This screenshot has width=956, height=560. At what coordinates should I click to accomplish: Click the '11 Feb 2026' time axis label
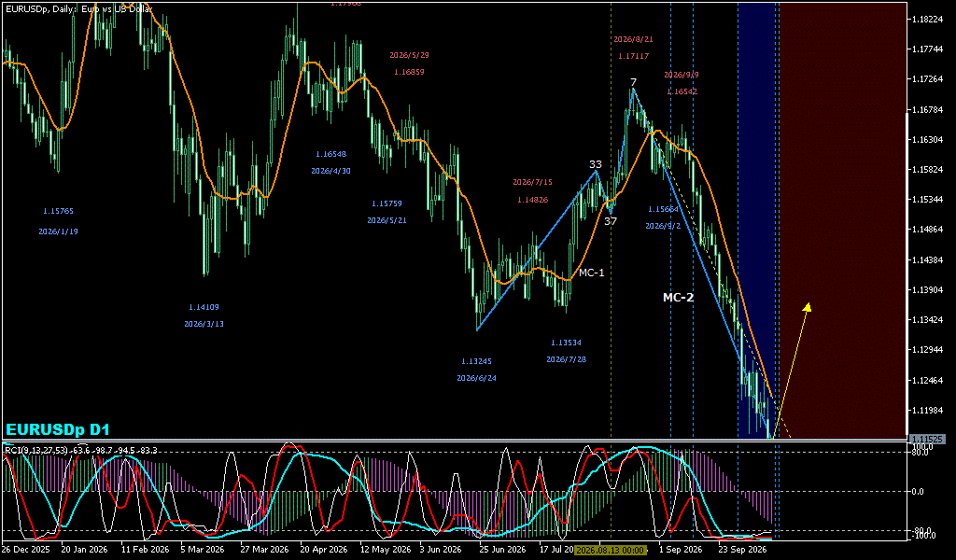[x=145, y=549]
